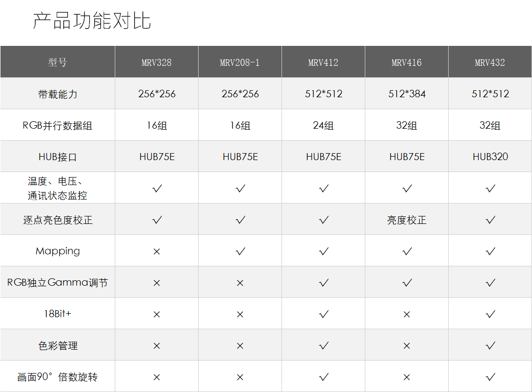This screenshot has width=532, height=392.
Task: Click the RGB独立Gamma调节 cross under MRV328
Action: (157, 283)
